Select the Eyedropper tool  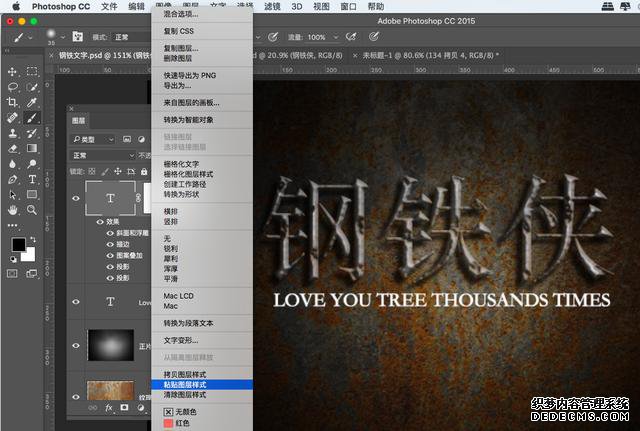(x=32, y=102)
